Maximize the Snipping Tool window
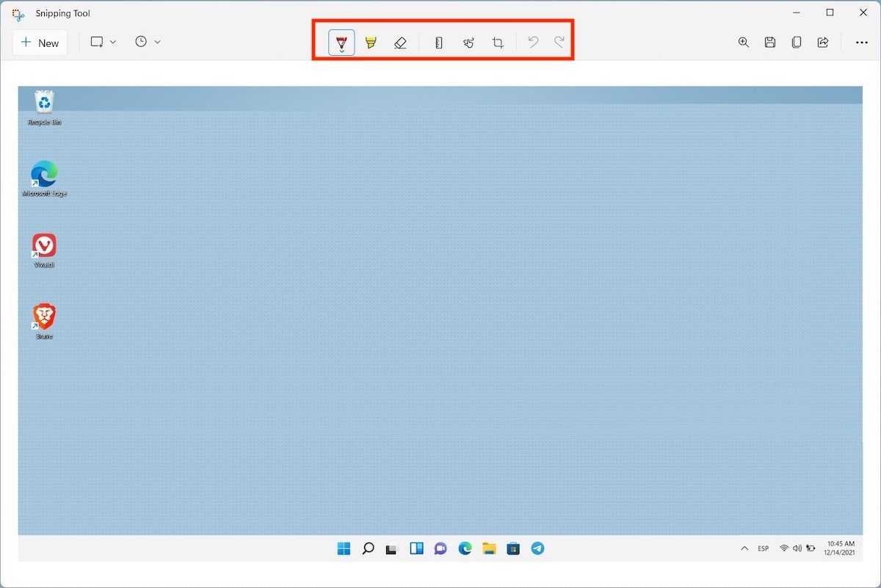This screenshot has height=588, width=881. 830,12
